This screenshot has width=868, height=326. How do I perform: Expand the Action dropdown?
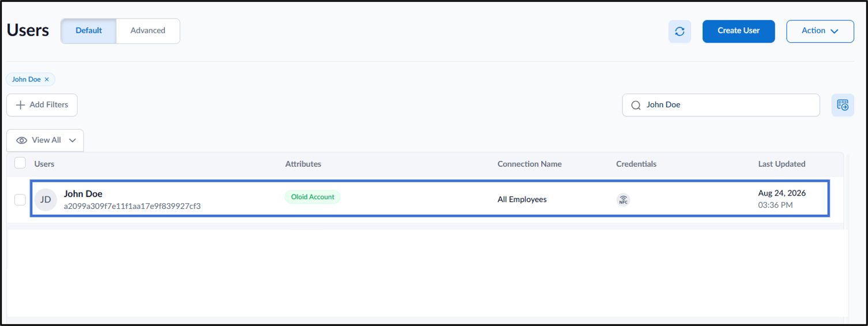(x=820, y=31)
